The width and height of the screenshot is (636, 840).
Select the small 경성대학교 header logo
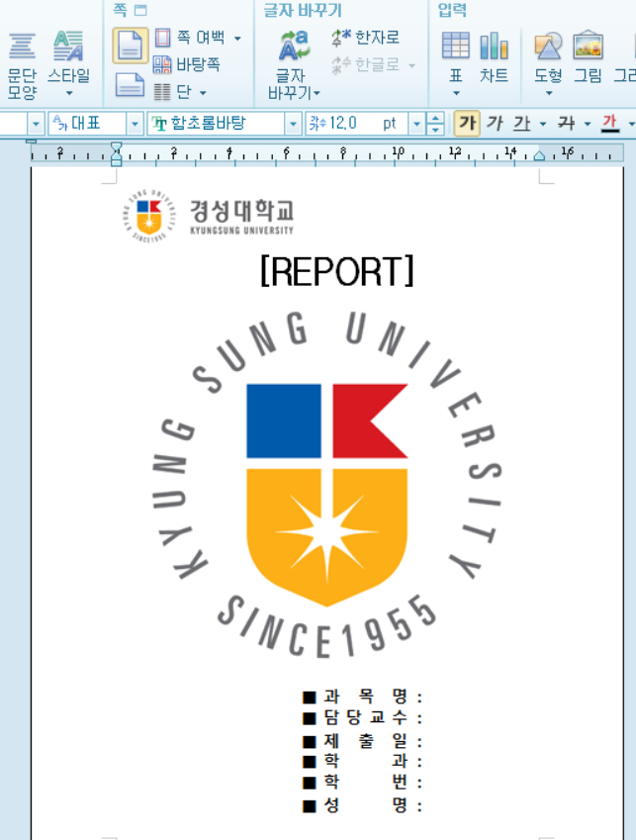tap(208, 216)
